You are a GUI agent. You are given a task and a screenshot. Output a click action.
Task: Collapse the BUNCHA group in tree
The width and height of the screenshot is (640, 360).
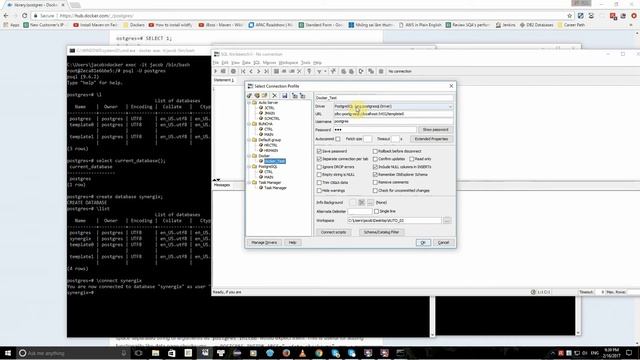click(x=249, y=124)
